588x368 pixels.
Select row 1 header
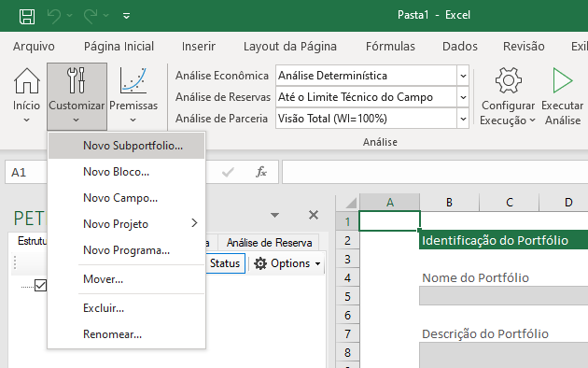coord(347,221)
